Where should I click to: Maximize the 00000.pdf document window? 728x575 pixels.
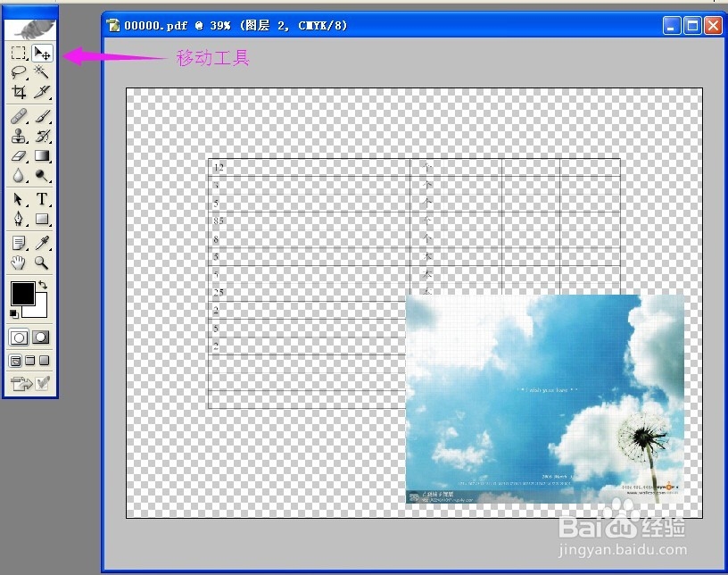tap(692, 26)
